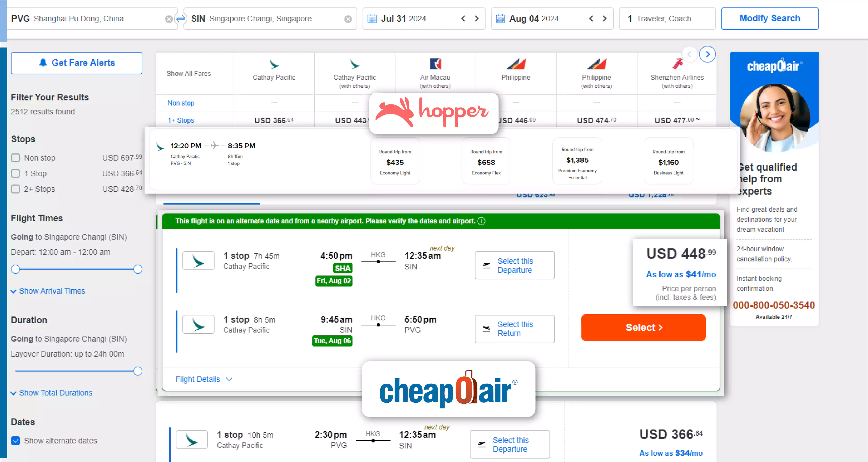Click the swap airports icon between PVG and SIN
Image resolution: width=868 pixels, height=462 pixels.
click(180, 19)
